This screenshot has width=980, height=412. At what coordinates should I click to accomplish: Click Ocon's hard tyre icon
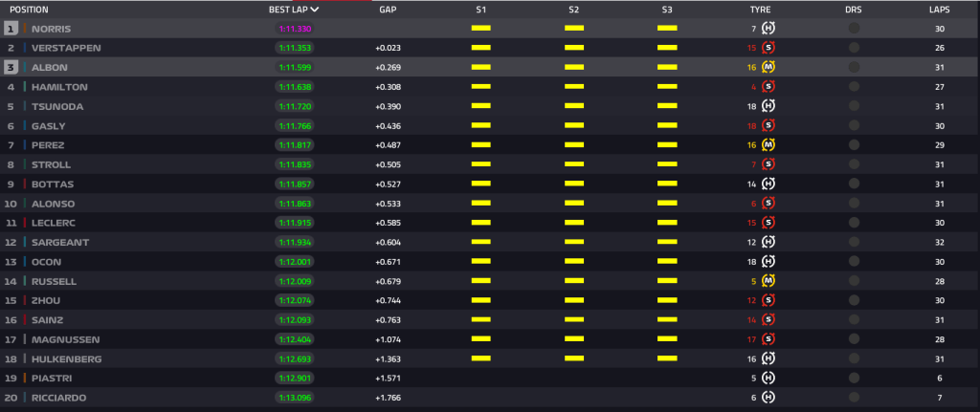[x=768, y=262]
